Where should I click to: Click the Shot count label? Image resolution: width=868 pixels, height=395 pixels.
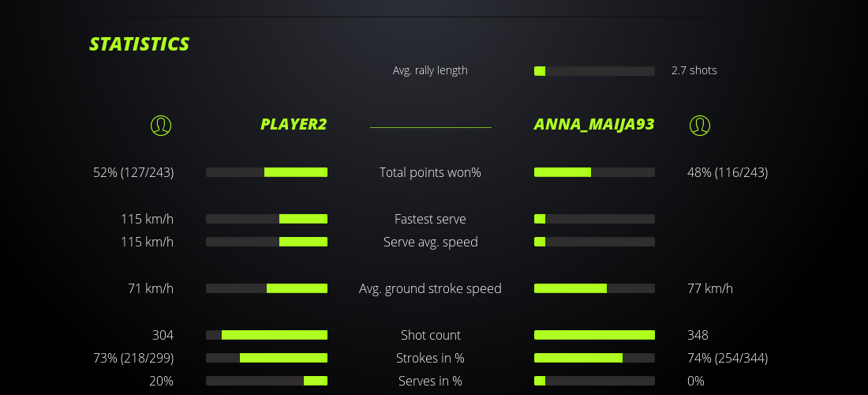pyautogui.click(x=430, y=335)
